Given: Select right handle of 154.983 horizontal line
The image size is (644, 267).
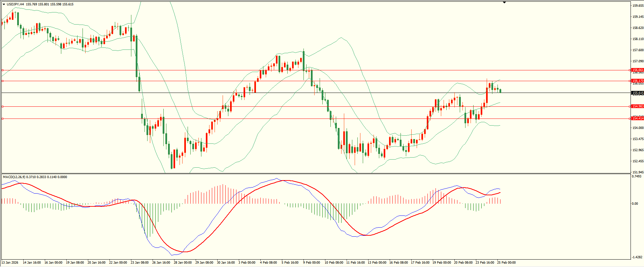Looking at the screenshot, I should click(x=630, y=107).
